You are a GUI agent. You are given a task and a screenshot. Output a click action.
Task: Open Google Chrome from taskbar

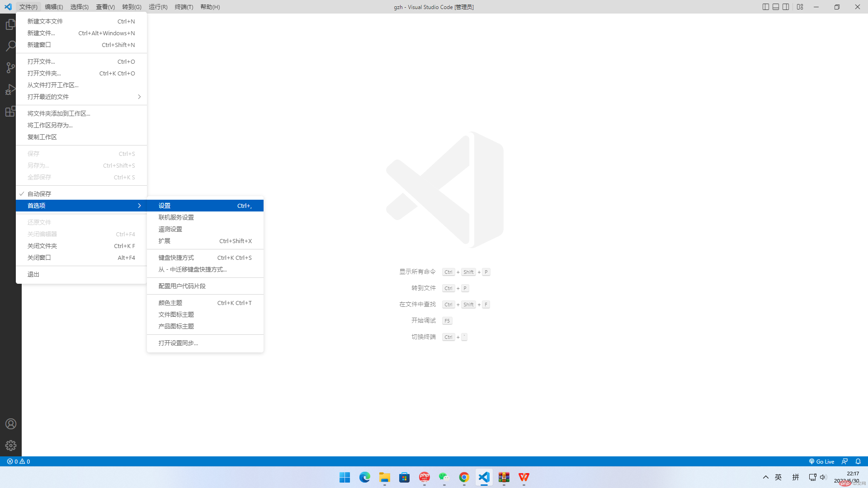click(x=464, y=477)
